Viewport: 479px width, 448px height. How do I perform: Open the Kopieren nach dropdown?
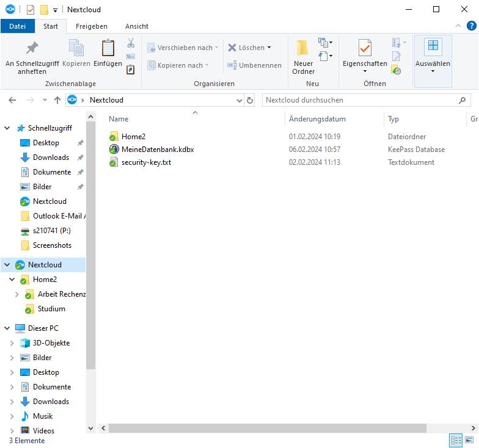(207, 65)
